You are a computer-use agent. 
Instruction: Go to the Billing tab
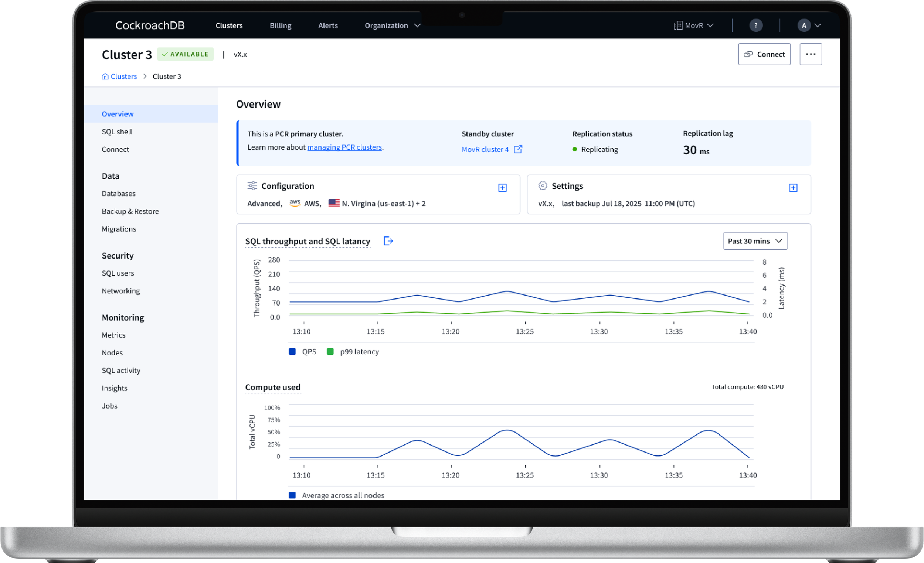pyautogui.click(x=280, y=25)
